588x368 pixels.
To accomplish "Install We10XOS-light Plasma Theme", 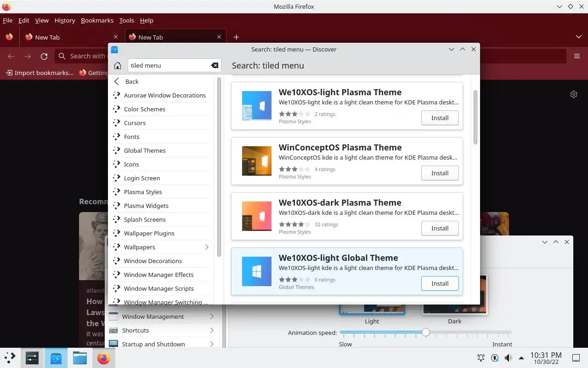I will coord(440,118).
